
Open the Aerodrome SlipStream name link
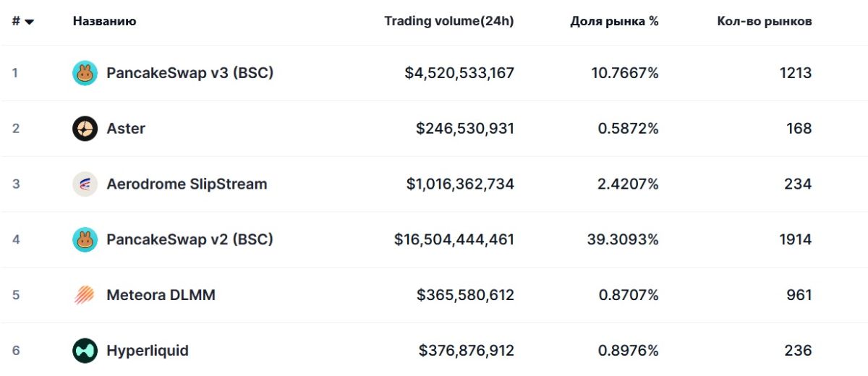pyautogui.click(x=187, y=184)
